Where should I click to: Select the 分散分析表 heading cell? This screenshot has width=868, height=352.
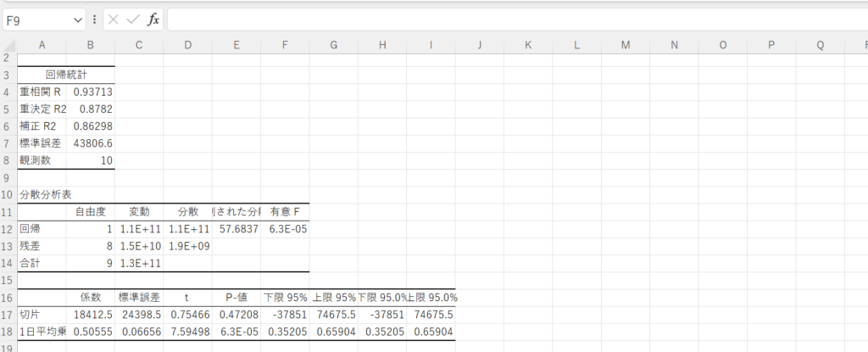42,194
